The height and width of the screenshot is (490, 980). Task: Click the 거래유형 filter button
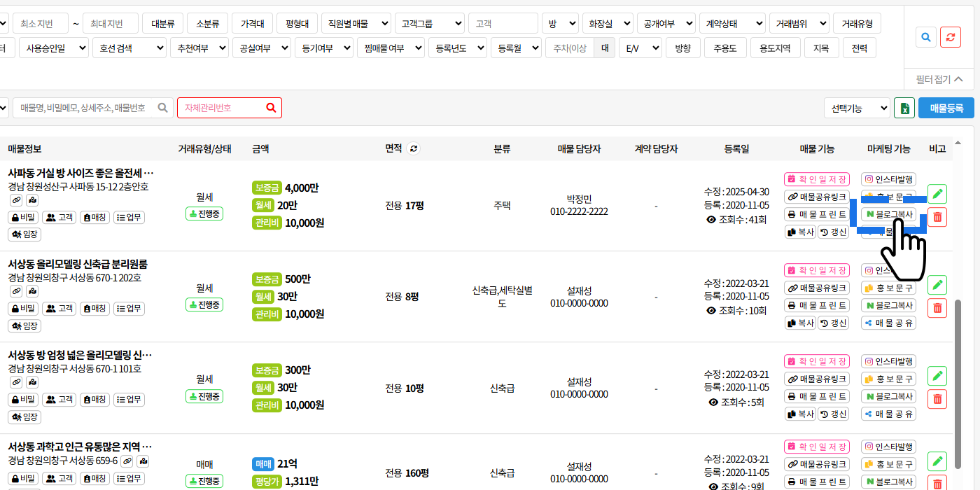[x=857, y=23]
